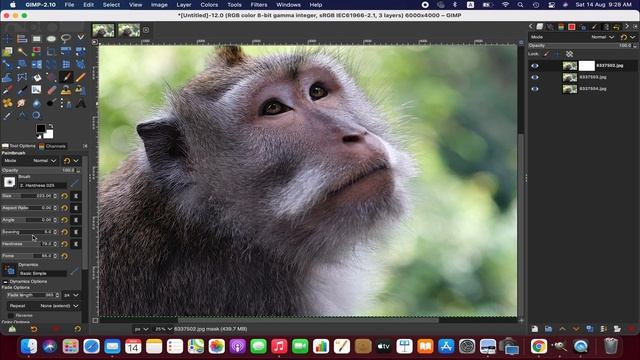Image resolution: width=640 pixels, height=360 pixels.
Task: Open the Fade length unit dropdown
Action: [71, 295]
